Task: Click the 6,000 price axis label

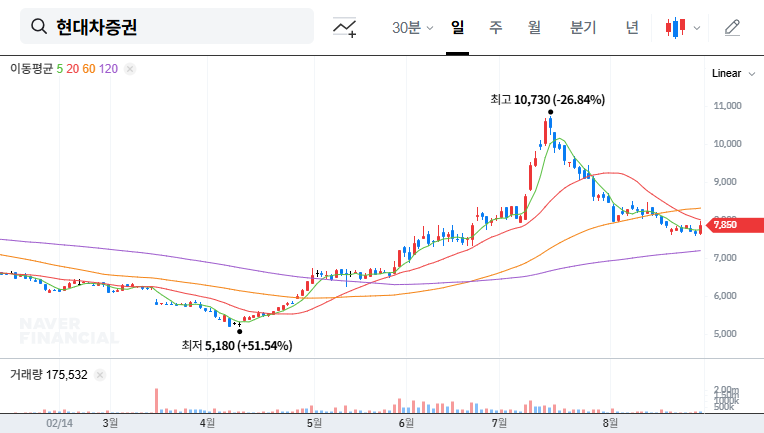Action: click(727, 296)
